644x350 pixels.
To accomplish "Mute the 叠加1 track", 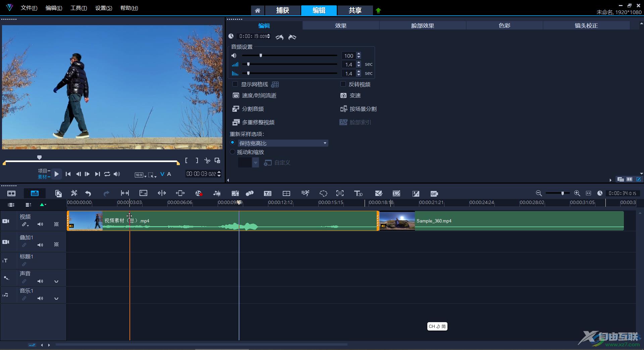I will (x=40, y=245).
